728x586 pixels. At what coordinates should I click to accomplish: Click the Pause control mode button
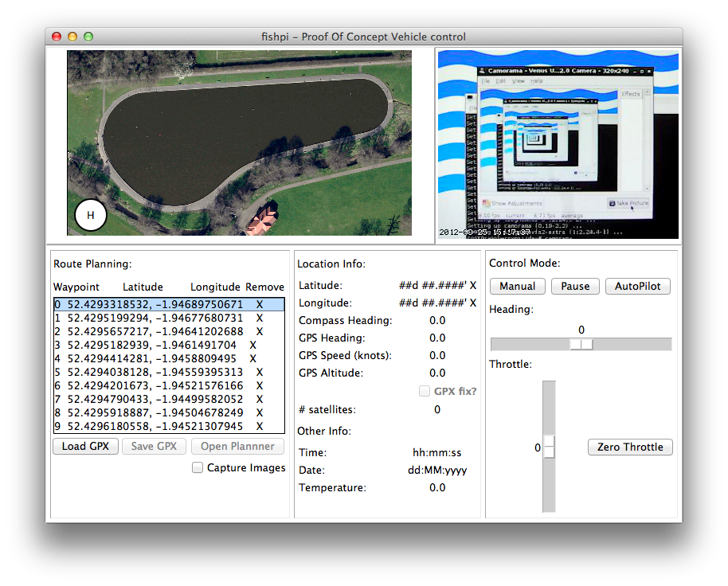pyautogui.click(x=575, y=287)
